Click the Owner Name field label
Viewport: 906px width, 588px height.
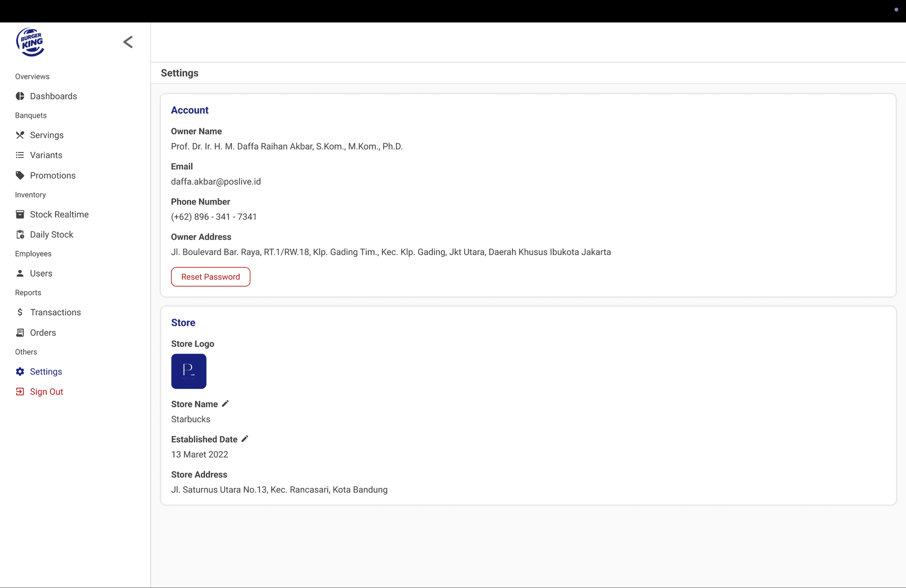tap(196, 132)
